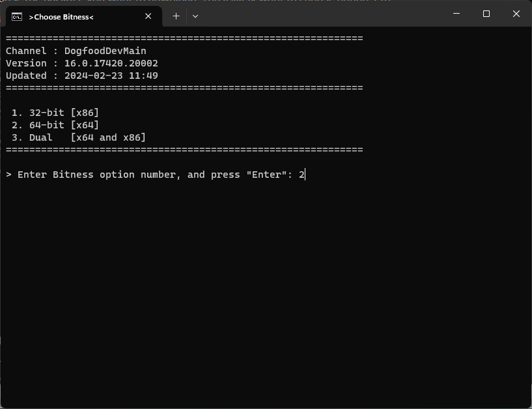Close the '>Choose Bitness<' tab
This screenshot has width=532, height=409.
pyautogui.click(x=148, y=16)
